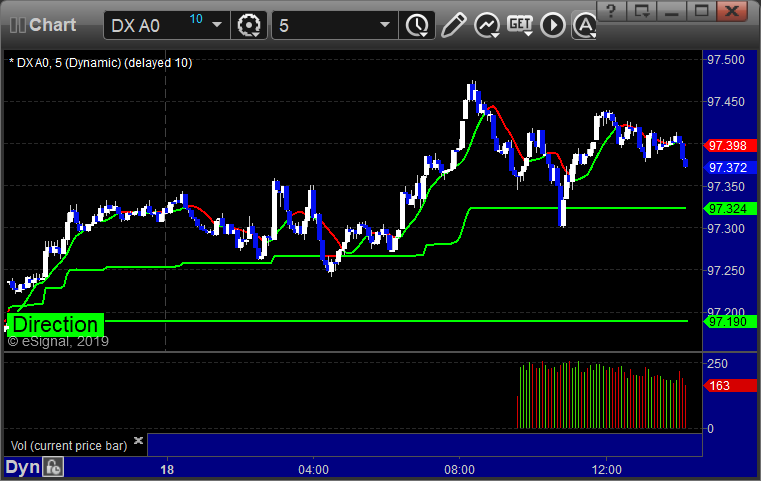Select the pencil drawing tool
Viewport: 761px width, 481px height.
click(x=453, y=25)
